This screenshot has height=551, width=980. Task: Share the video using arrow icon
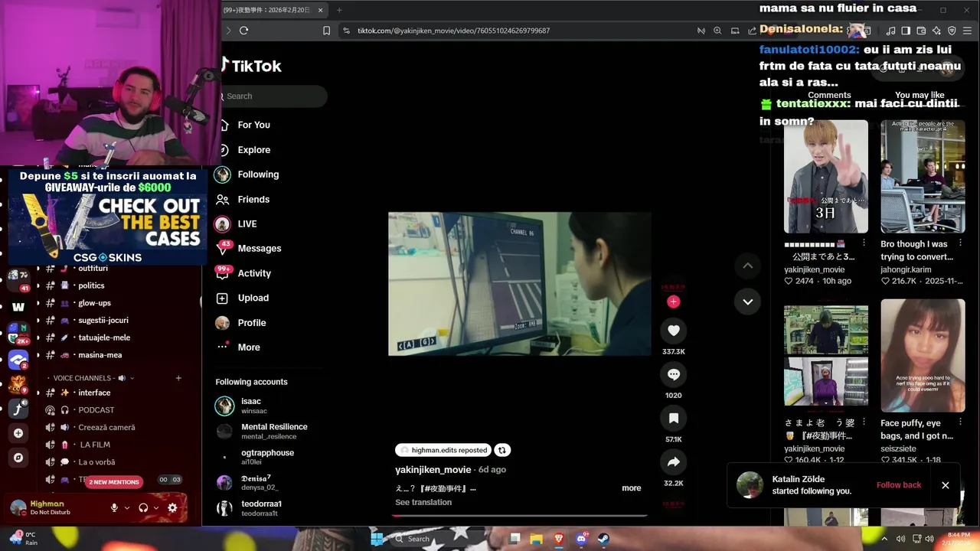(x=674, y=462)
